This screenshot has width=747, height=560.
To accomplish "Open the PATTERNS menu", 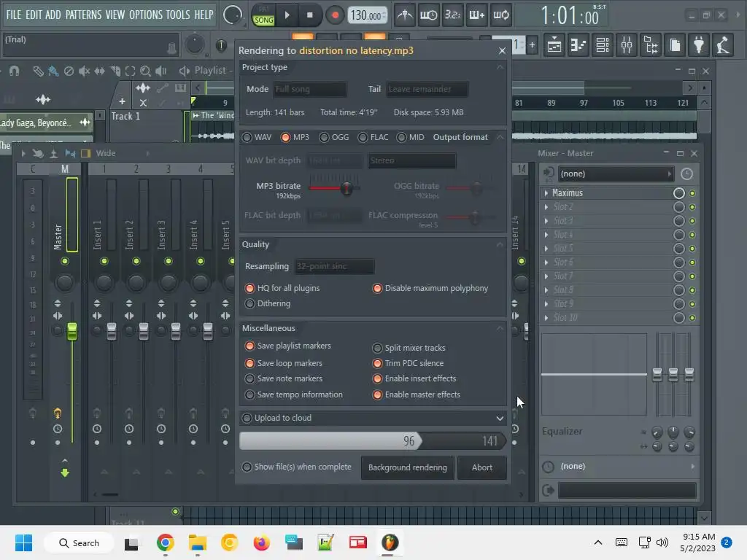I will click(83, 15).
